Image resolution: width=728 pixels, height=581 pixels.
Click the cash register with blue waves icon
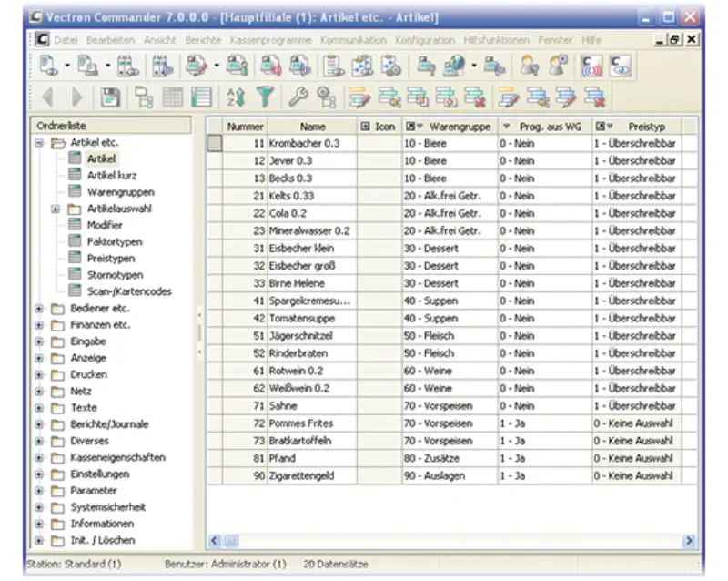coord(300,66)
